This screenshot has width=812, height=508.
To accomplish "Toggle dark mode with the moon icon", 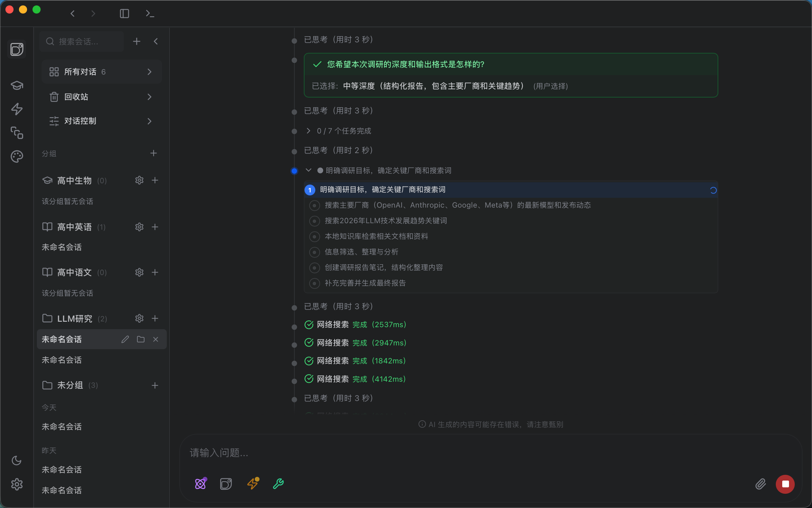I will point(17,461).
